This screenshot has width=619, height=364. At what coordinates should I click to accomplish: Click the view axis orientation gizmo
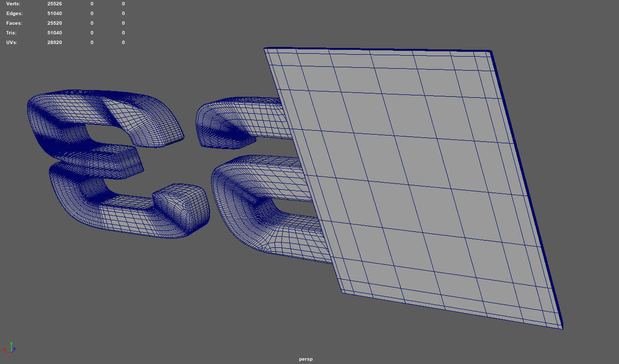(x=10, y=349)
